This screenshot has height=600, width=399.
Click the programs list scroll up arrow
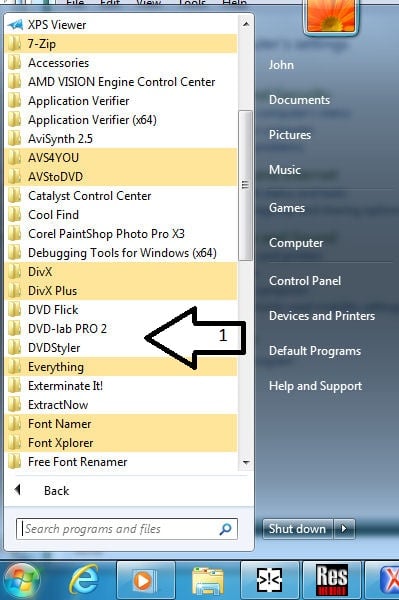246,24
